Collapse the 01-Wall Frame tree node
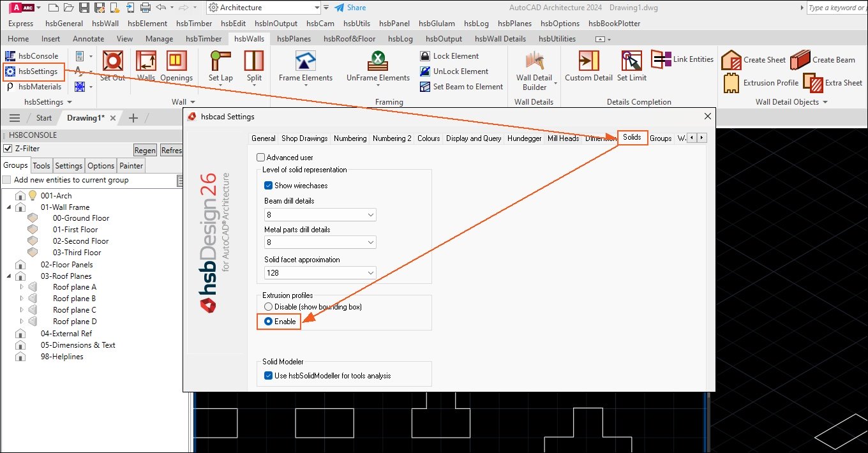Screen dimensions: 868x453 9,207
